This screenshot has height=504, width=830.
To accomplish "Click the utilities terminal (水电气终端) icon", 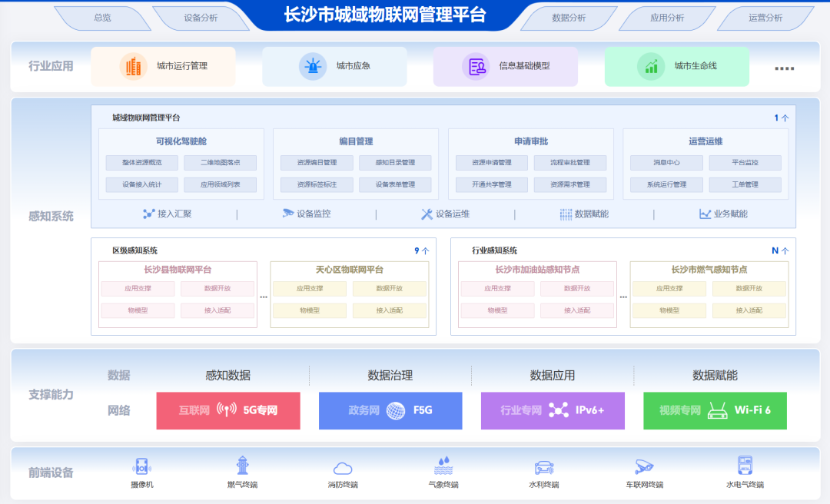I will (x=745, y=466).
